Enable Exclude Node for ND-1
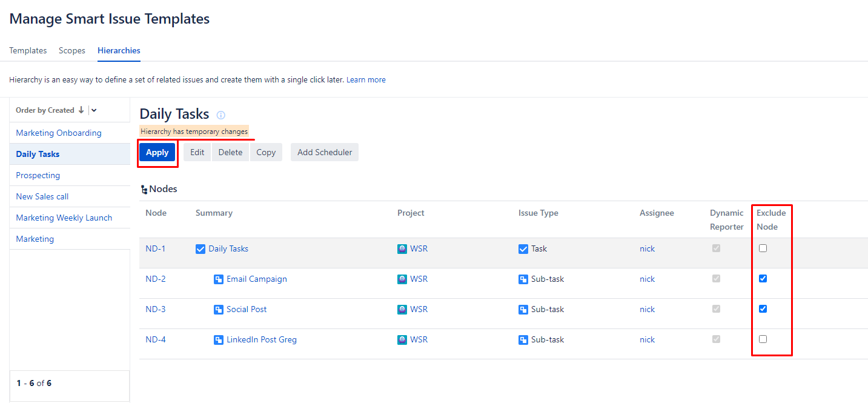868x403 pixels. click(763, 248)
